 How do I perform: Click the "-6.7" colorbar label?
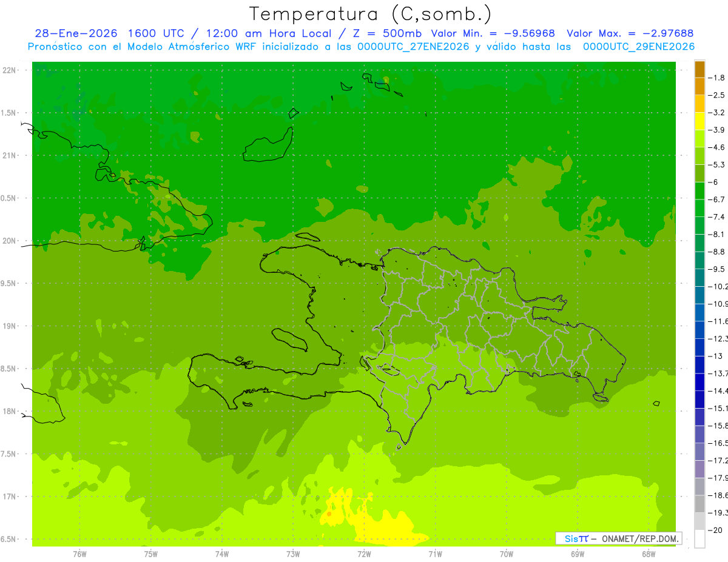[718, 199]
